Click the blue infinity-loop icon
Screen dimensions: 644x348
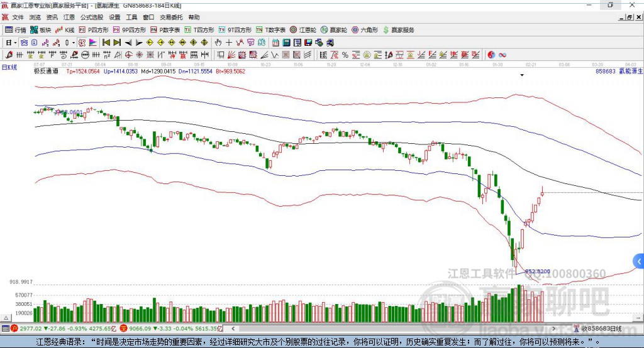502,55
